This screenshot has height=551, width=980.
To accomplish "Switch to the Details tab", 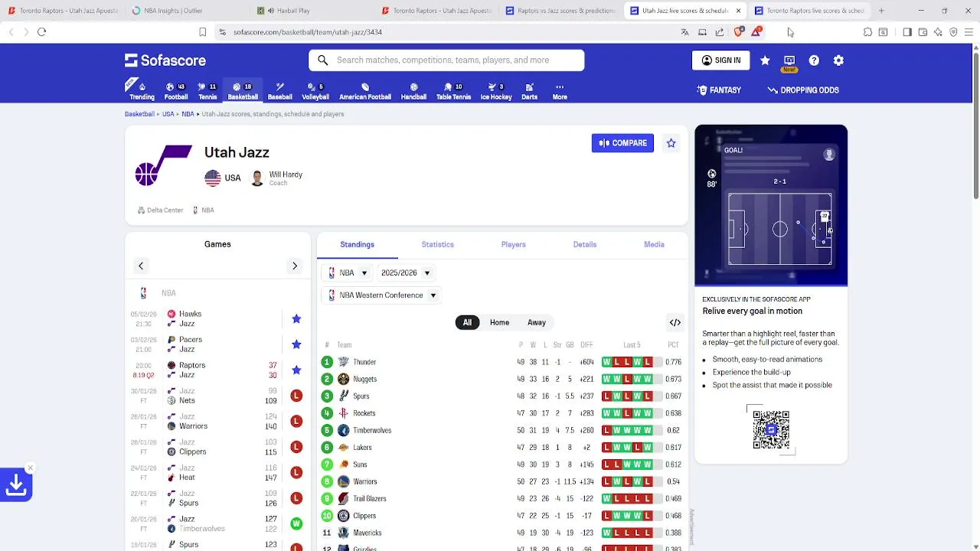I will [584, 245].
